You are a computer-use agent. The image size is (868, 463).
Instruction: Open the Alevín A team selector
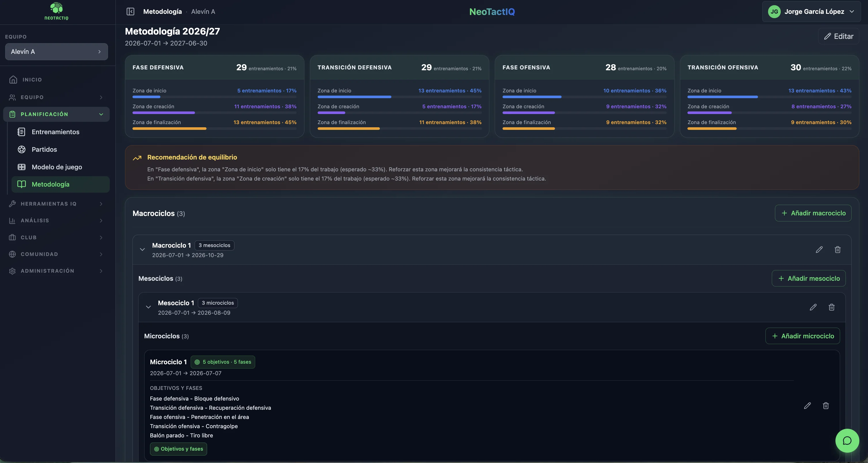pos(56,52)
